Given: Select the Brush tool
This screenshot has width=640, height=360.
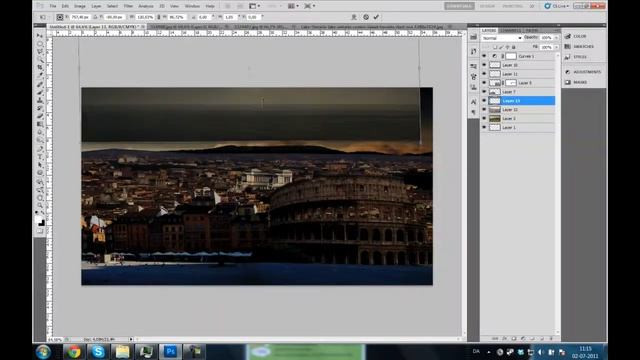Looking at the screenshot, I should (x=40, y=92).
